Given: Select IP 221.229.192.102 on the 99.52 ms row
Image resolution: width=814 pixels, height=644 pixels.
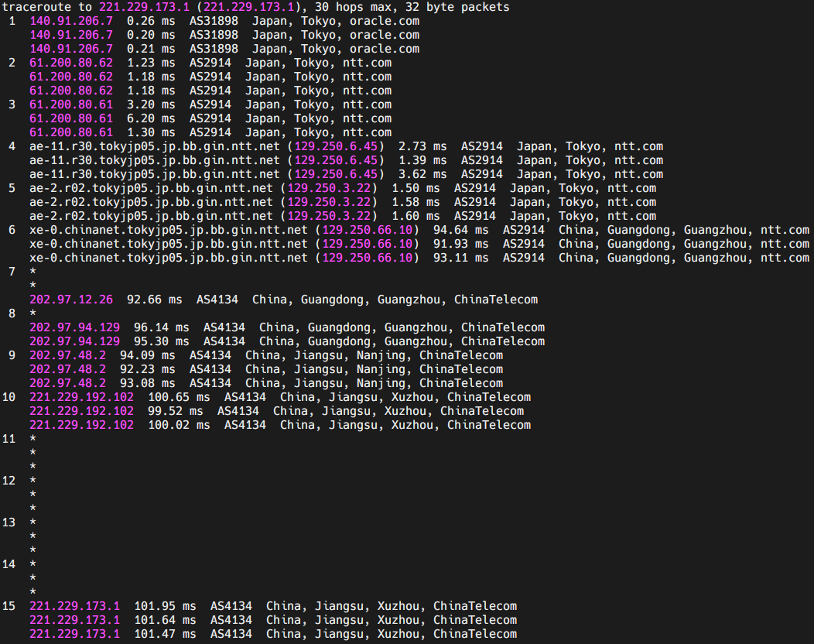Looking at the screenshot, I should 81,411.
